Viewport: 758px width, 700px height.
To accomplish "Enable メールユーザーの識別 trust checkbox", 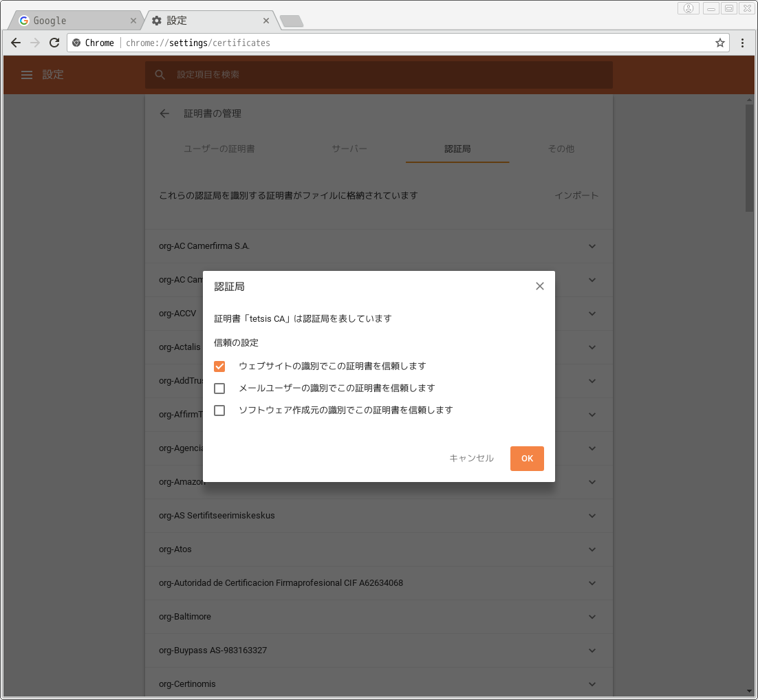I will tap(219, 388).
